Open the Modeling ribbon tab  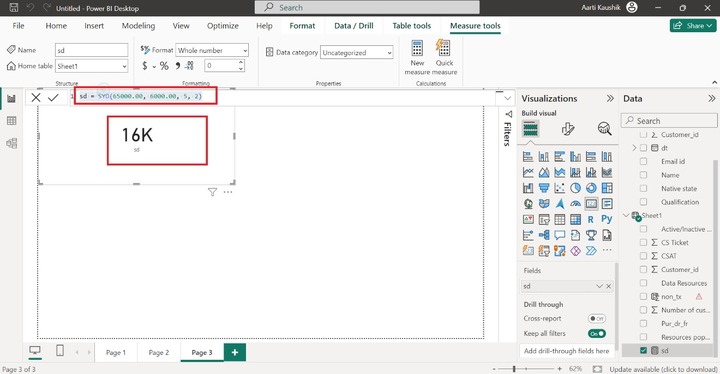[x=138, y=26]
